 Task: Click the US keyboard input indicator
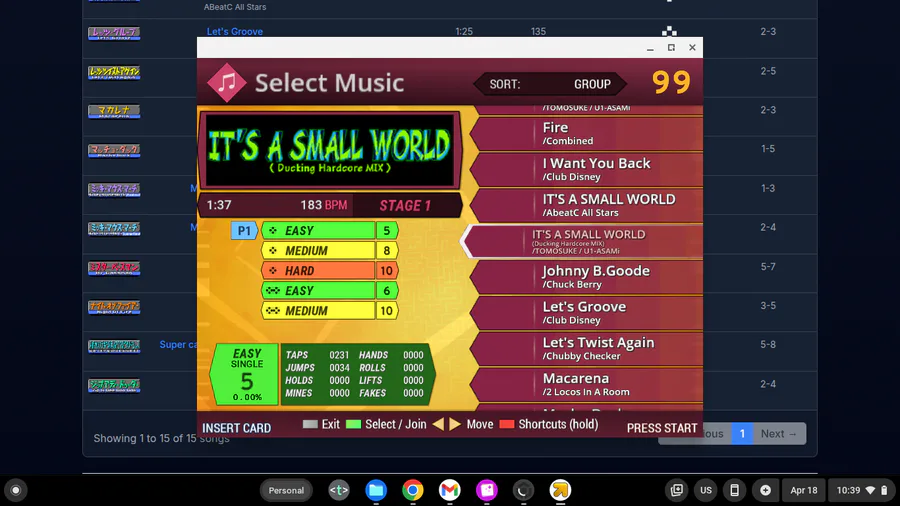(706, 490)
